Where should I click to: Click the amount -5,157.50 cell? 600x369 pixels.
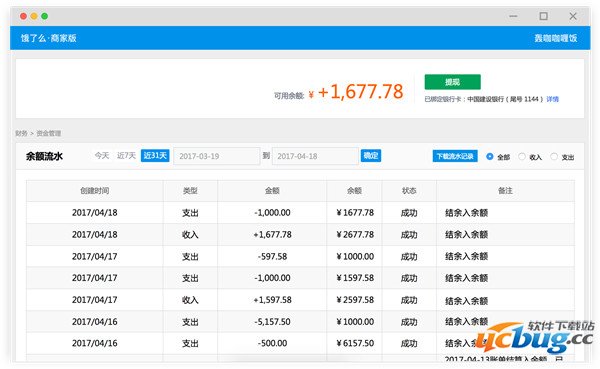272,322
